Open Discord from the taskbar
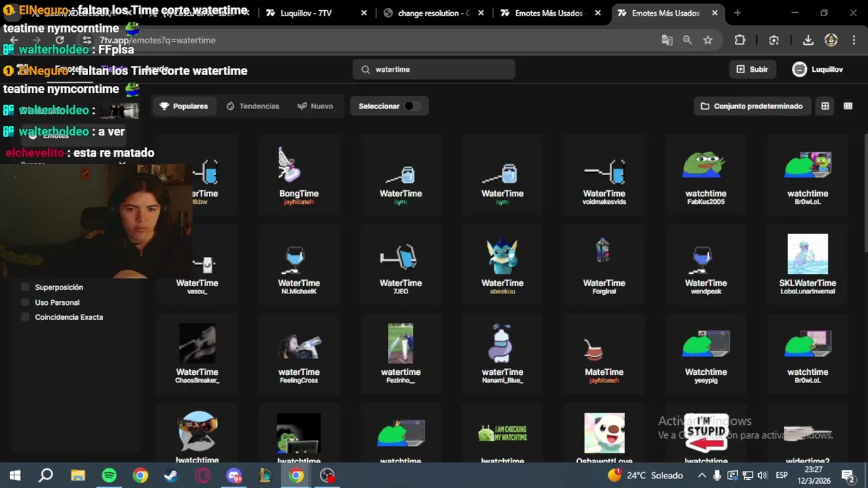 point(234,475)
